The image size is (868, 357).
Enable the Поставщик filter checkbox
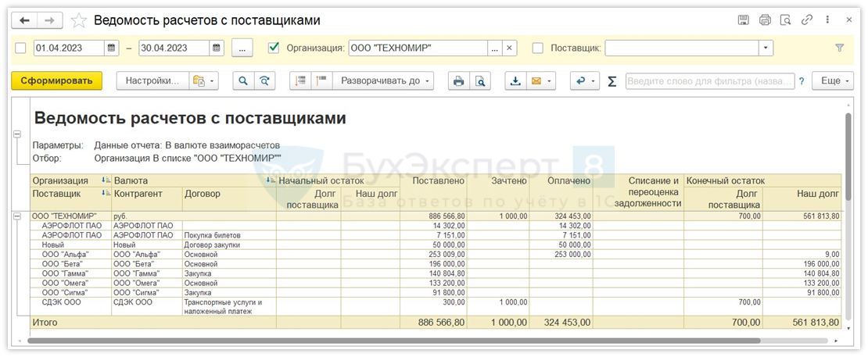coord(538,48)
